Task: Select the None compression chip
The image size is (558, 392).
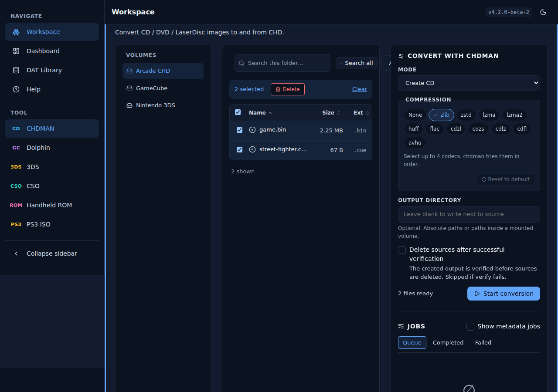Action: coord(415,115)
